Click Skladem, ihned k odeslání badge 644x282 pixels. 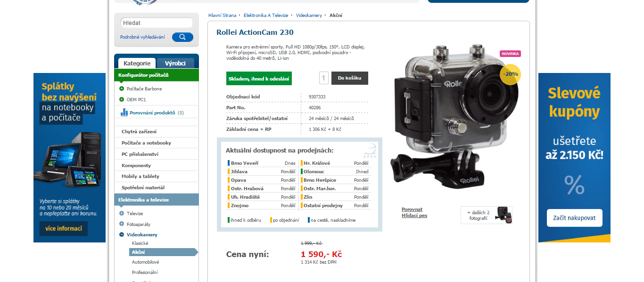click(259, 79)
